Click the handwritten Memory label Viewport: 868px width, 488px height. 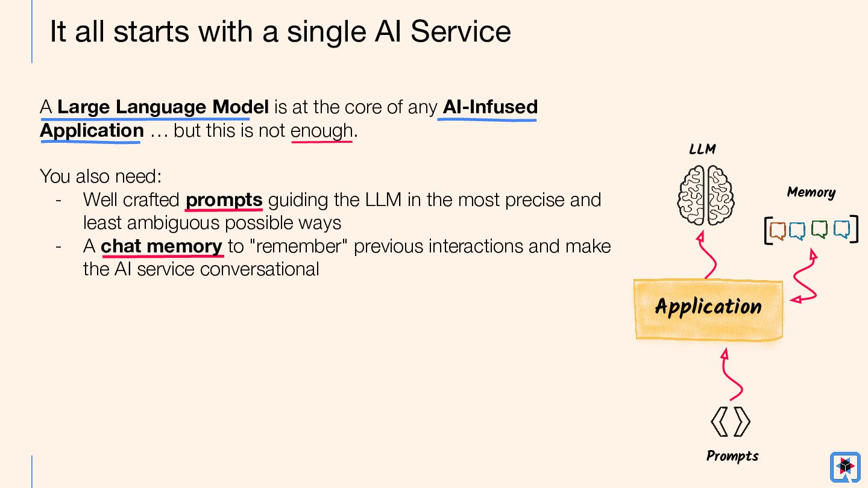pyautogui.click(x=811, y=192)
